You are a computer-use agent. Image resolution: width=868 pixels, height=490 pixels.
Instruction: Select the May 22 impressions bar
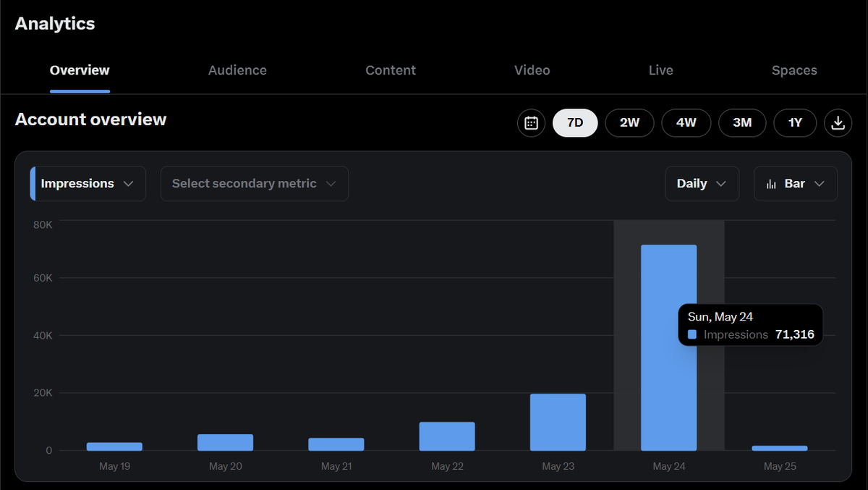pyautogui.click(x=447, y=436)
